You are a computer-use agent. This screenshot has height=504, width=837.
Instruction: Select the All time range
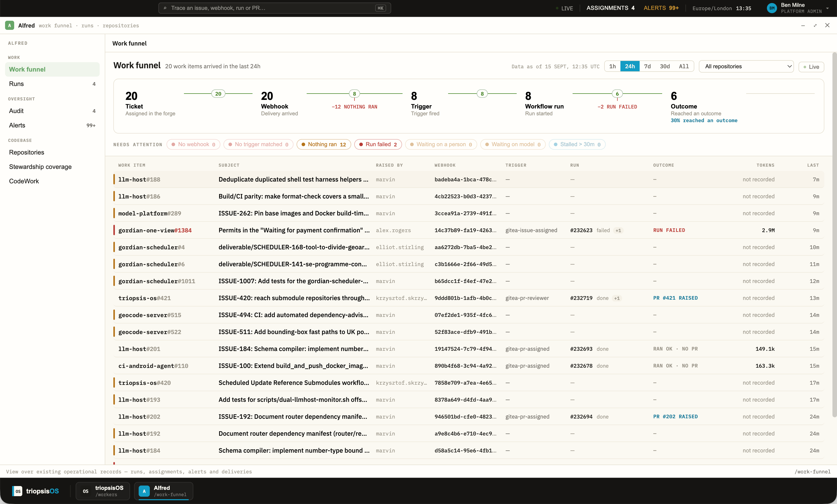click(684, 67)
